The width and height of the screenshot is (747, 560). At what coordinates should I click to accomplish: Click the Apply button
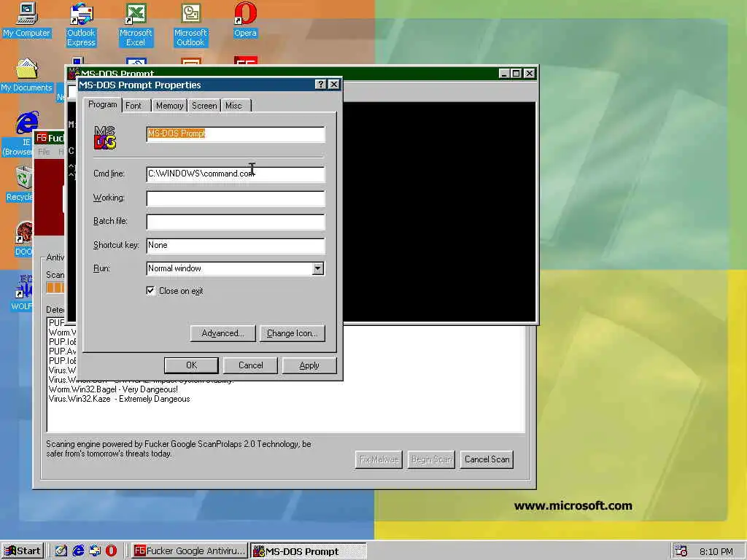click(x=309, y=365)
